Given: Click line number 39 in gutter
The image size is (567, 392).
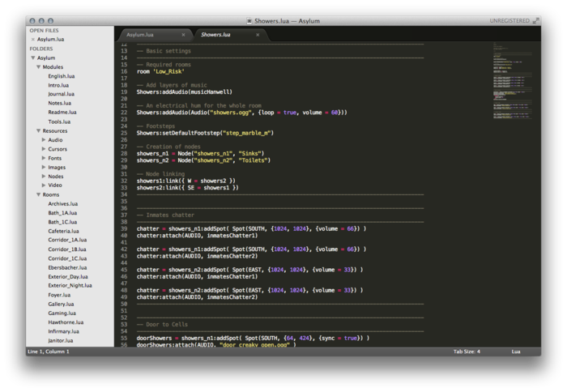Looking at the screenshot, I should point(124,229).
